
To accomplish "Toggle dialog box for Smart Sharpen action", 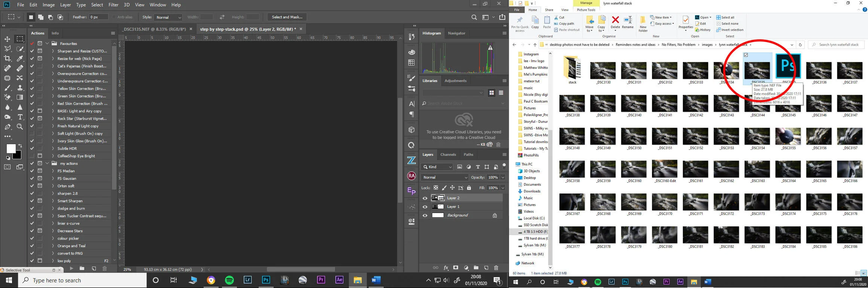I will coord(40,201).
